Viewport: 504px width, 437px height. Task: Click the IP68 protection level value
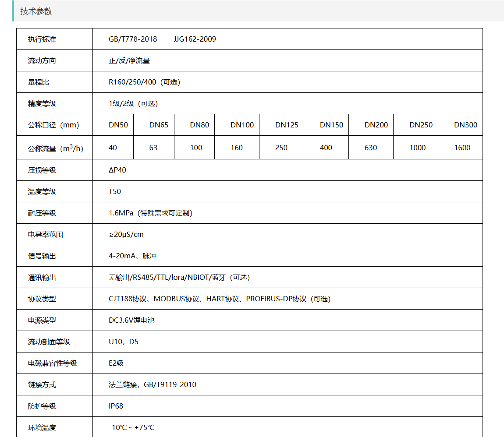coord(116,406)
